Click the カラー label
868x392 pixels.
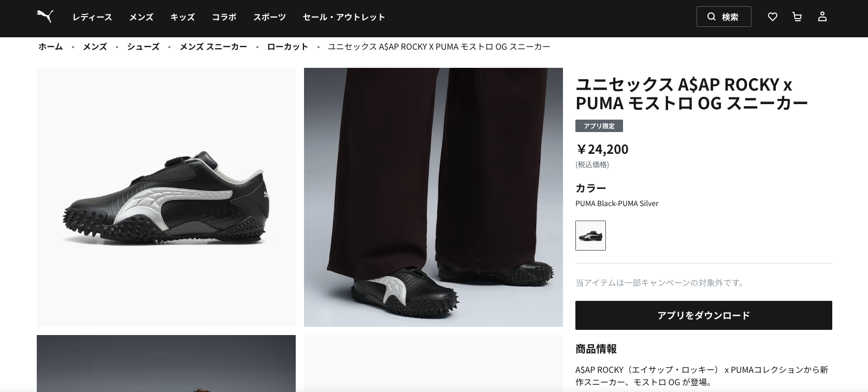tap(591, 188)
